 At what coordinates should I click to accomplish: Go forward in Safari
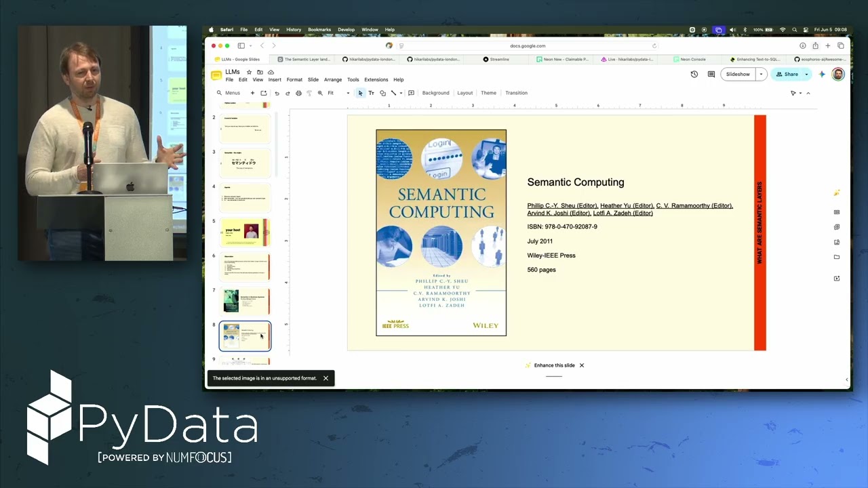point(274,45)
